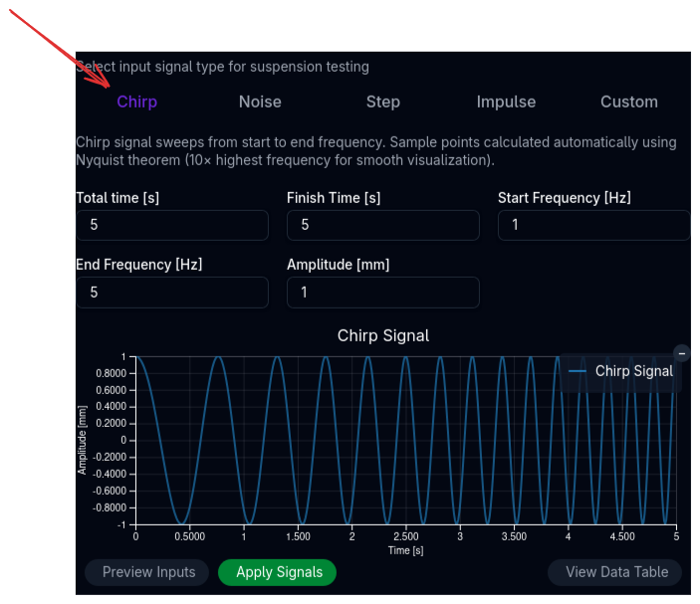The width and height of the screenshot is (700, 604).
Task: Select the Start Frequency [Hz] input field
Action: 593,225
